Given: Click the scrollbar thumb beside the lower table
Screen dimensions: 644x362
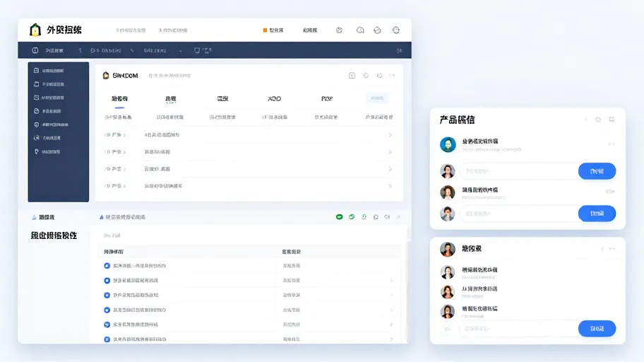Looking at the screenshot, I should pos(408,233).
